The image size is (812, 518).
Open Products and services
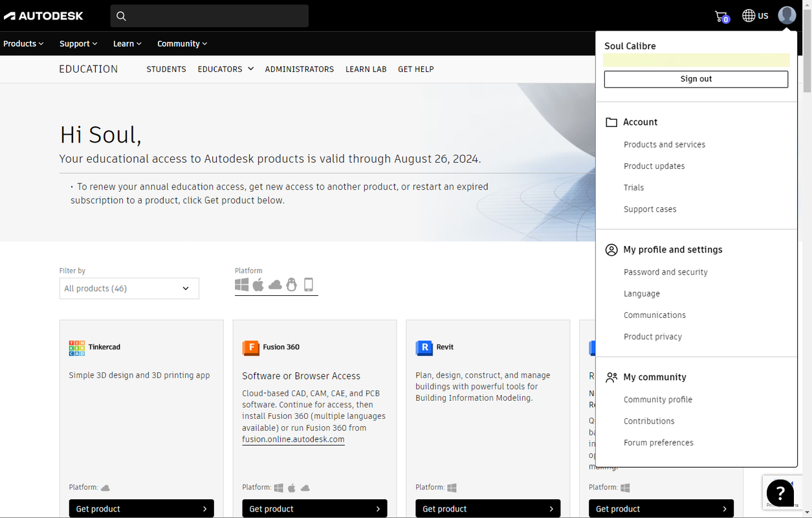664,144
